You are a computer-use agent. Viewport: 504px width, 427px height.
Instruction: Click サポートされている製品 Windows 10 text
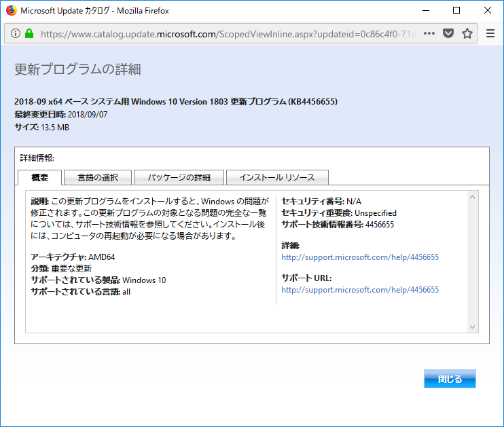coord(98,280)
